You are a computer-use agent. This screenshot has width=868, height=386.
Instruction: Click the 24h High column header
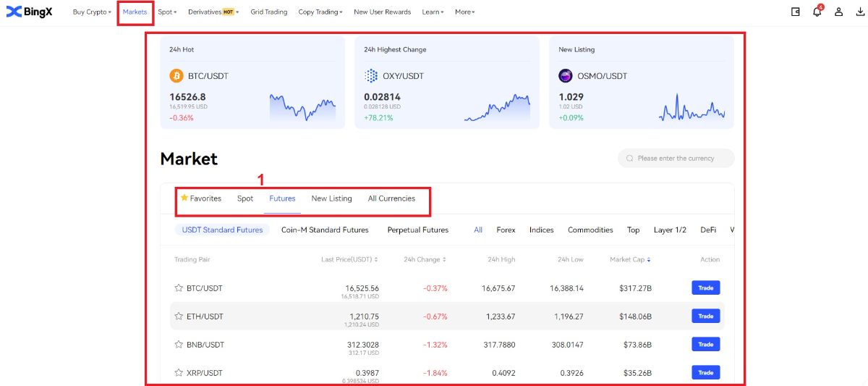[x=501, y=259]
